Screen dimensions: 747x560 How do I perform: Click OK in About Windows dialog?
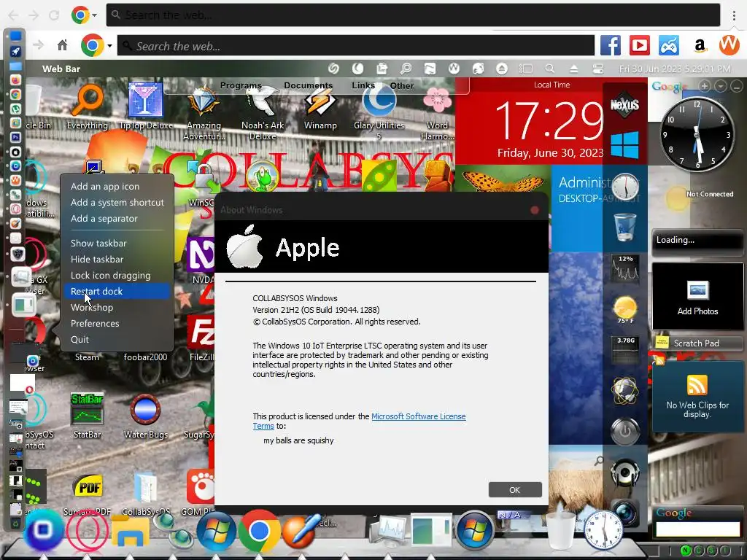click(515, 490)
